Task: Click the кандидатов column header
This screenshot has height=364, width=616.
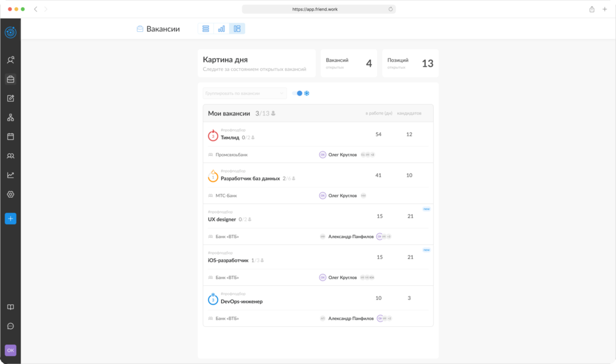Action: click(409, 113)
